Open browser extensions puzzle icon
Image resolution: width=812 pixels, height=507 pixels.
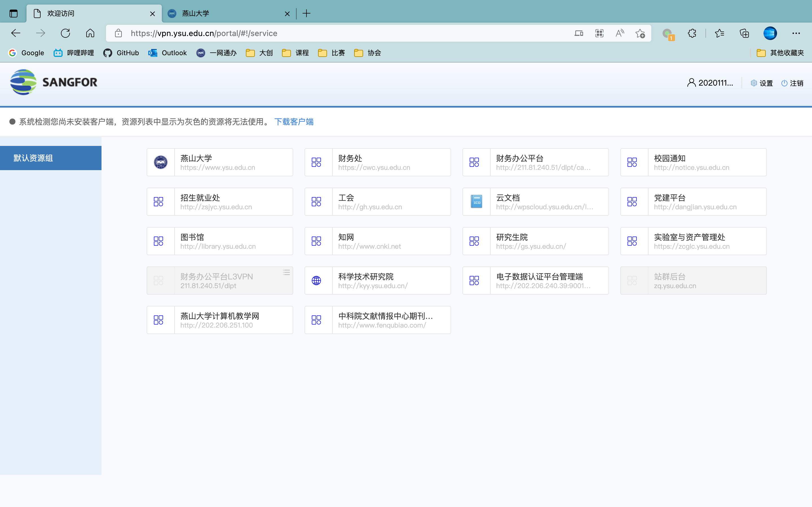click(x=692, y=33)
